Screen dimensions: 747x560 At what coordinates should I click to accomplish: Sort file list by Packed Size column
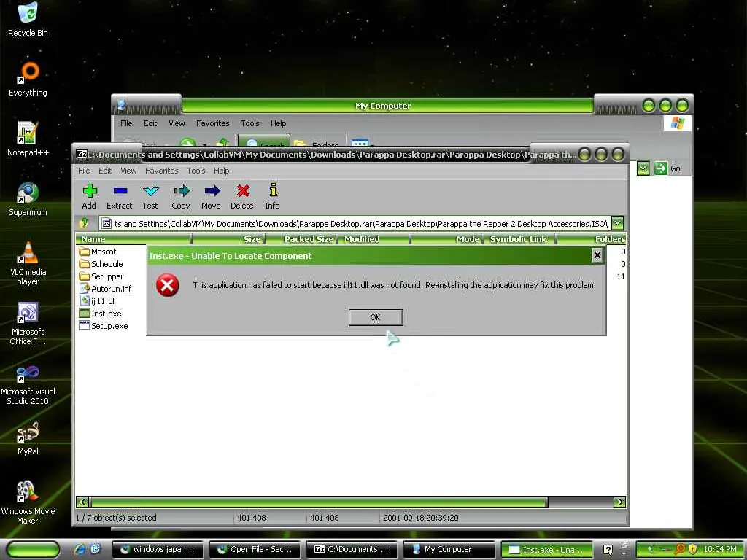click(x=301, y=239)
